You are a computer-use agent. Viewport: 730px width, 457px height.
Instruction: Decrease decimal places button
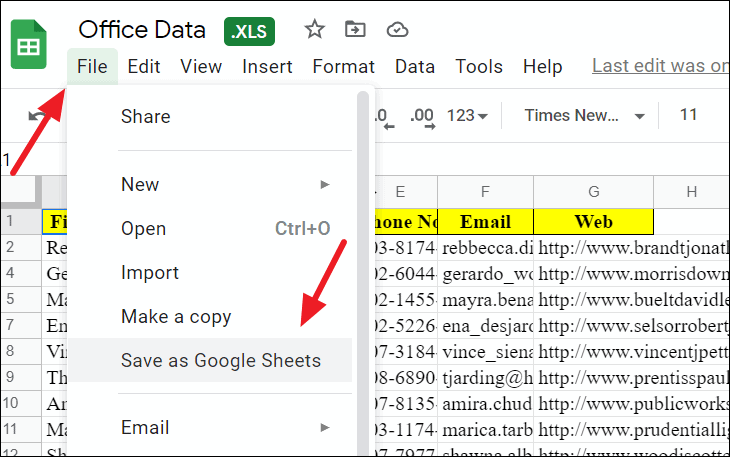pyautogui.click(x=385, y=117)
